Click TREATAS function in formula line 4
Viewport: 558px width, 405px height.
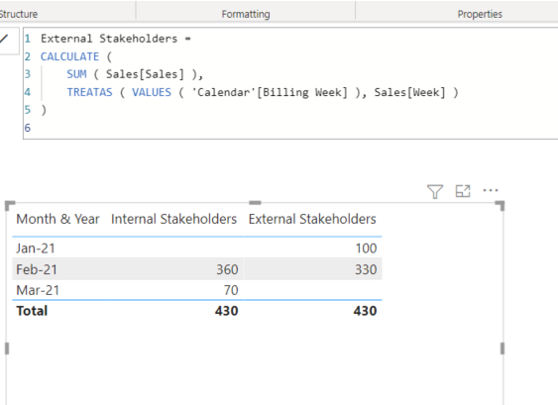click(x=89, y=92)
